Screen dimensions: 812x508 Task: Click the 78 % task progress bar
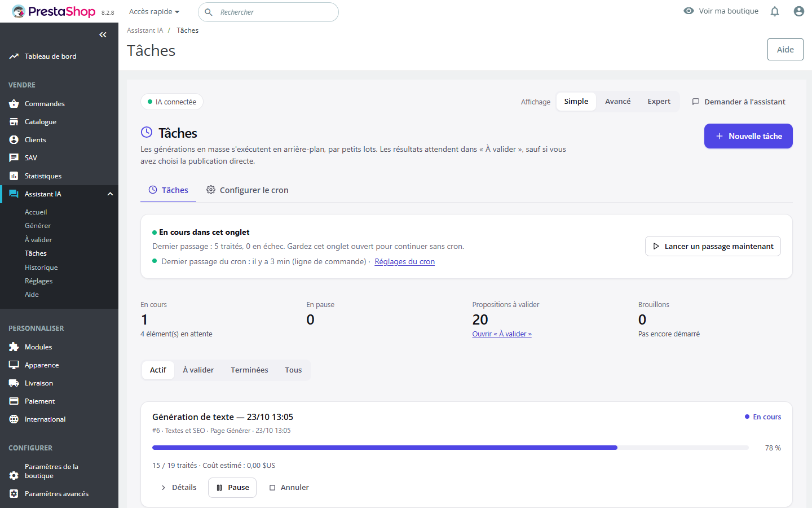click(x=451, y=448)
